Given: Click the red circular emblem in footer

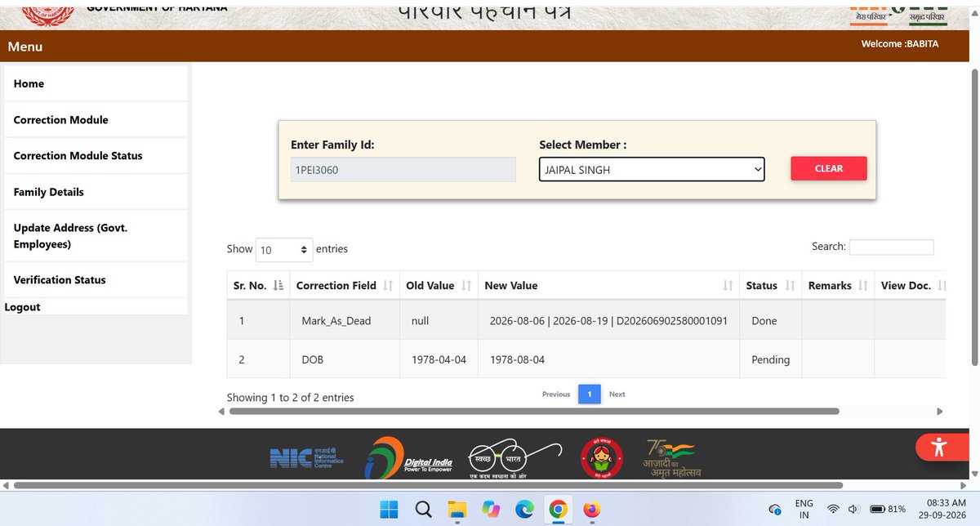Looking at the screenshot, I should tap(601, 457).
